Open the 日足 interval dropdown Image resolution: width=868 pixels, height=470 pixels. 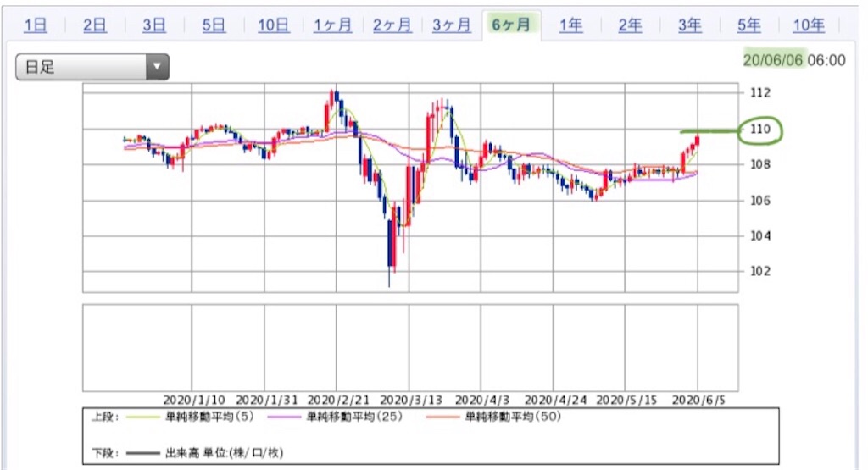click(x=92, y=67)
